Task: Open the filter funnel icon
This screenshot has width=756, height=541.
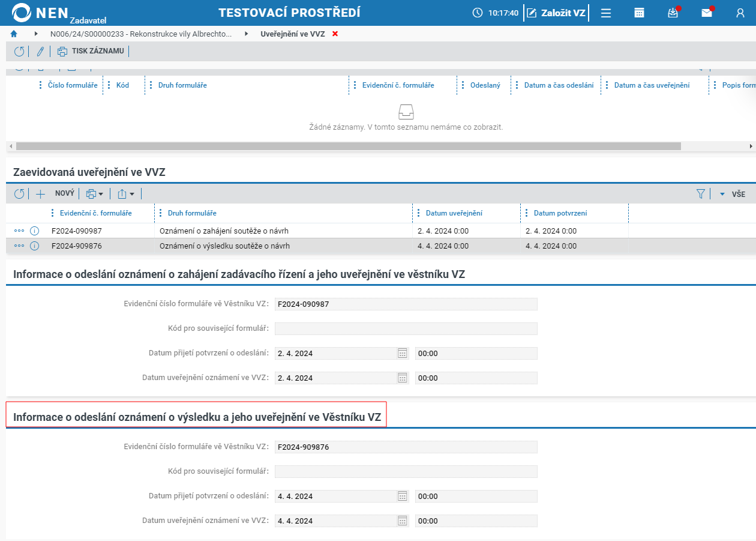Action: [700, 194]
